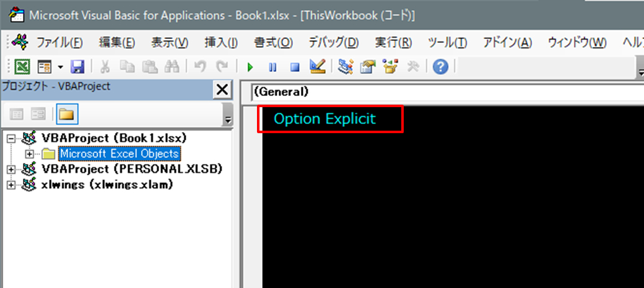The image size is (644, 288).
Task: Click the Undo arrow icon
Action: (x=200, y=66)
